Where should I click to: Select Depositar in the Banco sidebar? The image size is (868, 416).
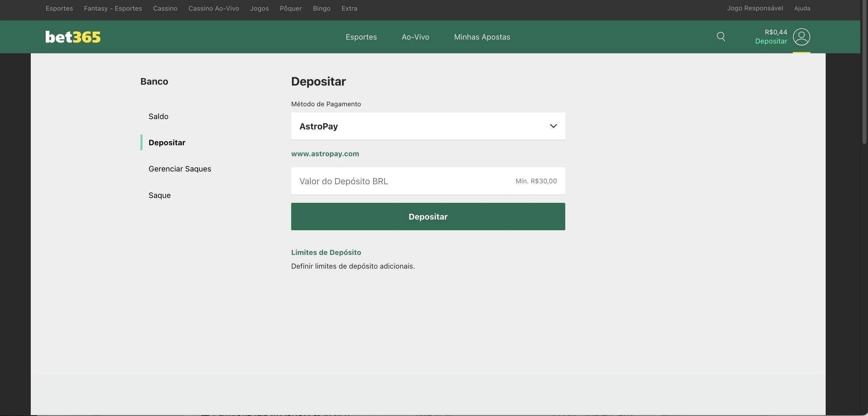(167, 143)
